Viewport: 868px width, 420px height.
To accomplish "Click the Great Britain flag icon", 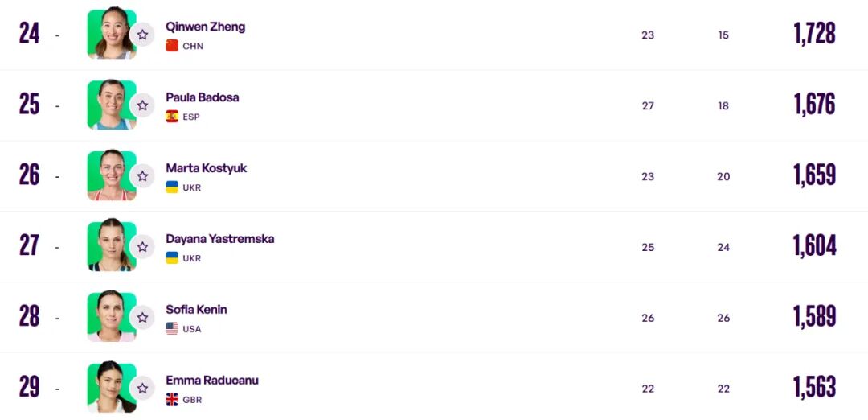I will point(172,400).
